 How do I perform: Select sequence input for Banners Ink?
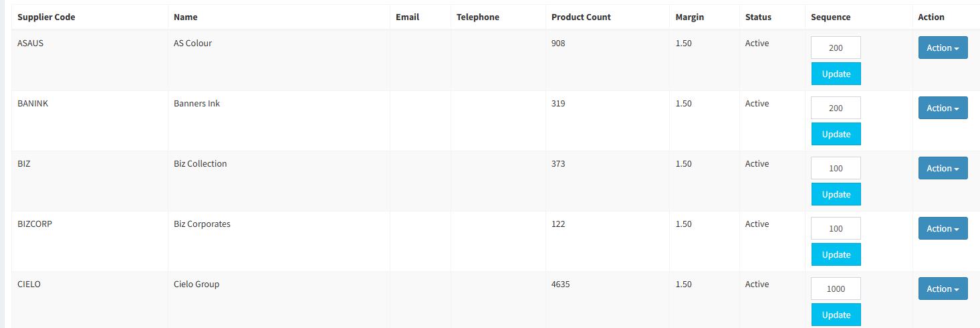click(x=836, y=108)
